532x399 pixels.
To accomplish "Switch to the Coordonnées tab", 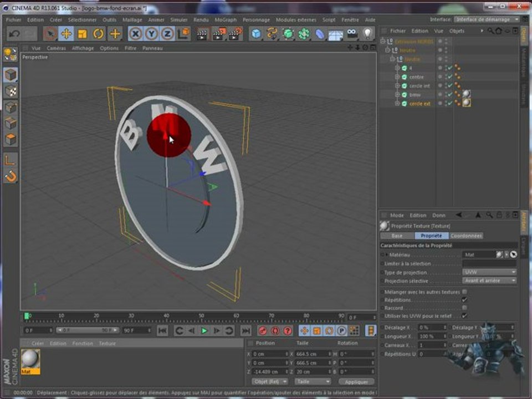I will tap(466, 236).
